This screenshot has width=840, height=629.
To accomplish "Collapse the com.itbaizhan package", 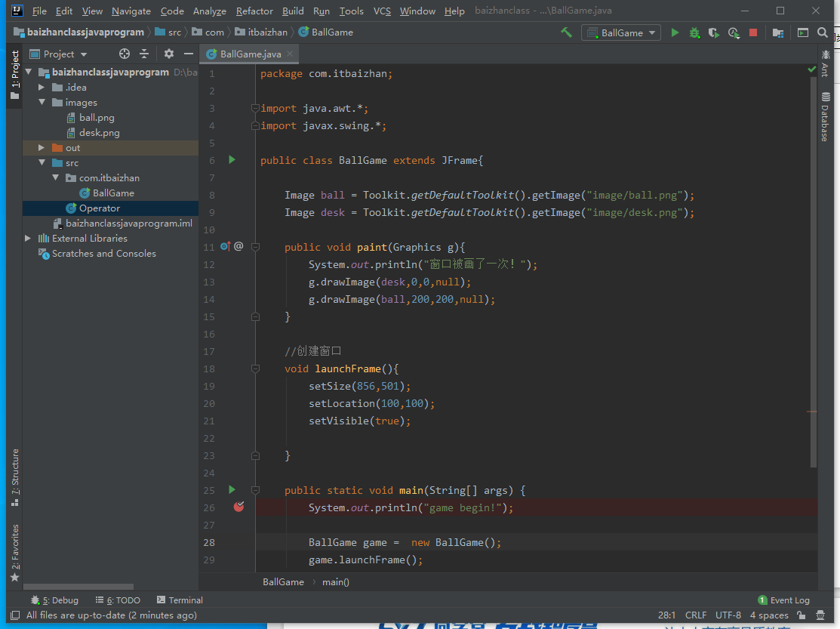I will [55, 177].
